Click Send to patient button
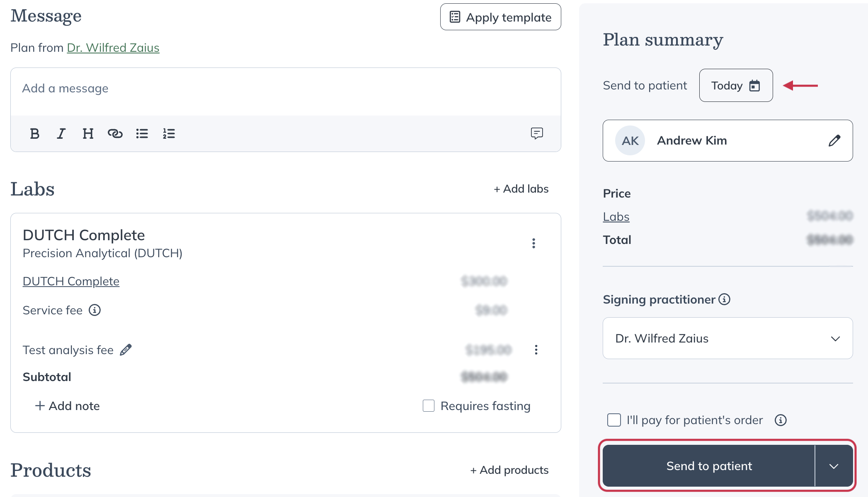Image resolution: width=868 pixels, height=497 pixels. coord(709,466)
